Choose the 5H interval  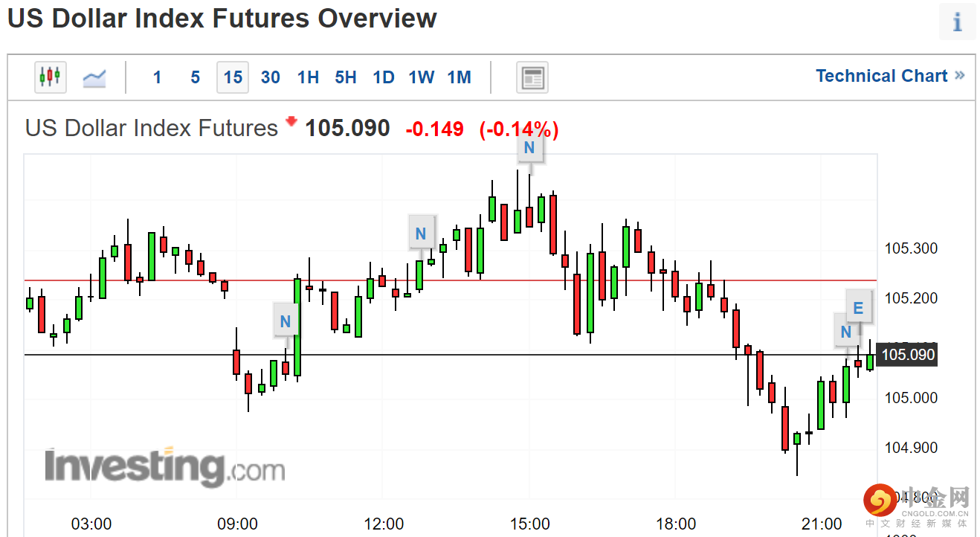click(346, 77)
